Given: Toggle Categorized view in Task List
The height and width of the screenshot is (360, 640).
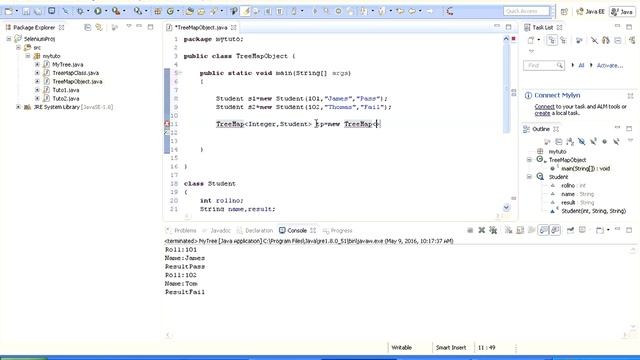Looking at the screenshot, I should tap(551, 40).
